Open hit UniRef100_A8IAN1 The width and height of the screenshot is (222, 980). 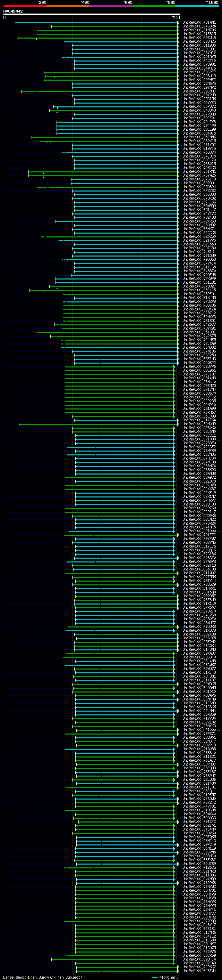(x=199, y=23)
